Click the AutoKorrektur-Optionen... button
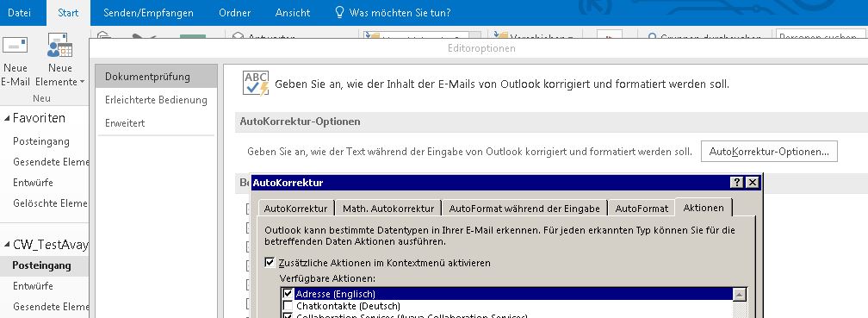The height and width of the screenshot is (318, 868). point(769,152)
